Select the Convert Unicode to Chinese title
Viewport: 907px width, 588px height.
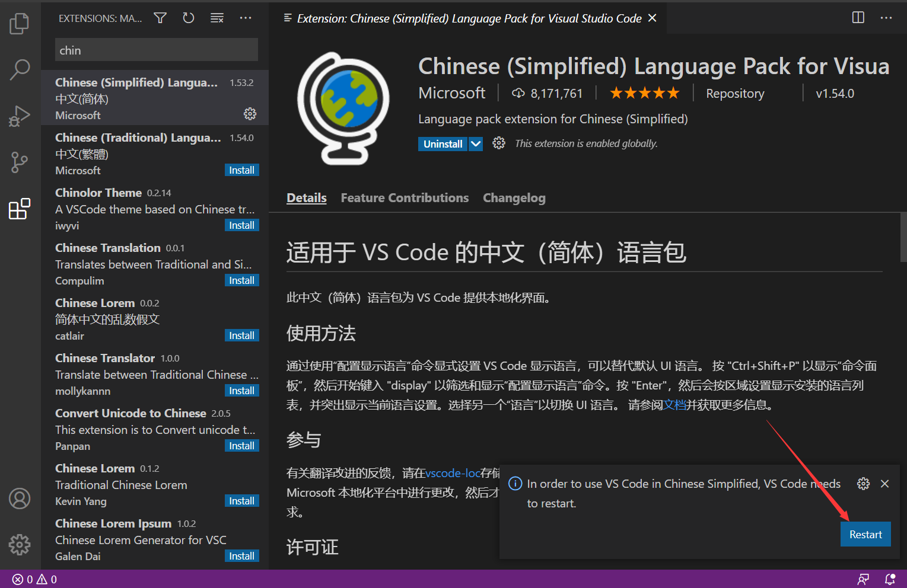pyautogui.click(x=131, y=413)
